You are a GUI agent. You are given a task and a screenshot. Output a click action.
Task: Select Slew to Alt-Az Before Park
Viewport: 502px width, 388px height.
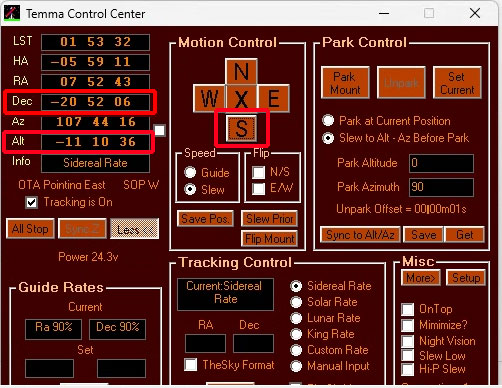coord(328,138)
